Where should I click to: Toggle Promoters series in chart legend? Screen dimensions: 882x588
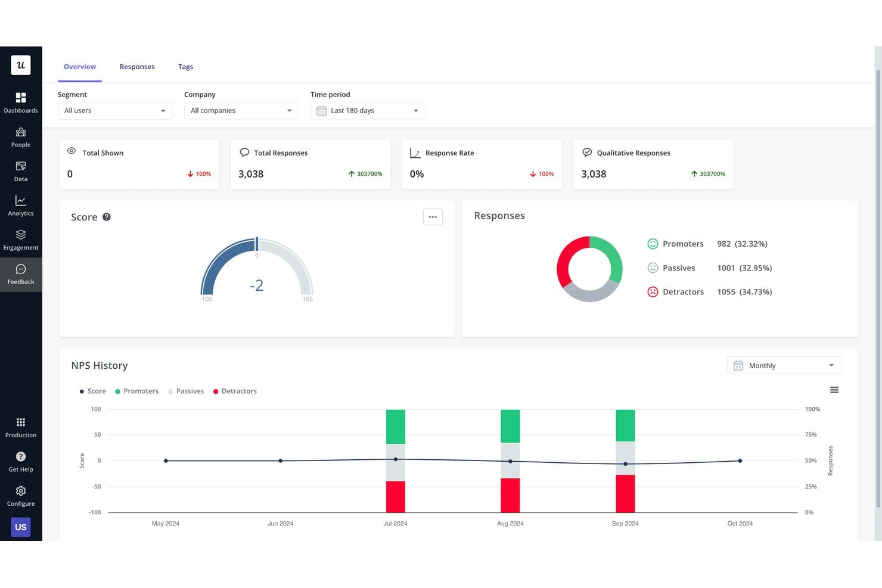[x=137, y=391]
